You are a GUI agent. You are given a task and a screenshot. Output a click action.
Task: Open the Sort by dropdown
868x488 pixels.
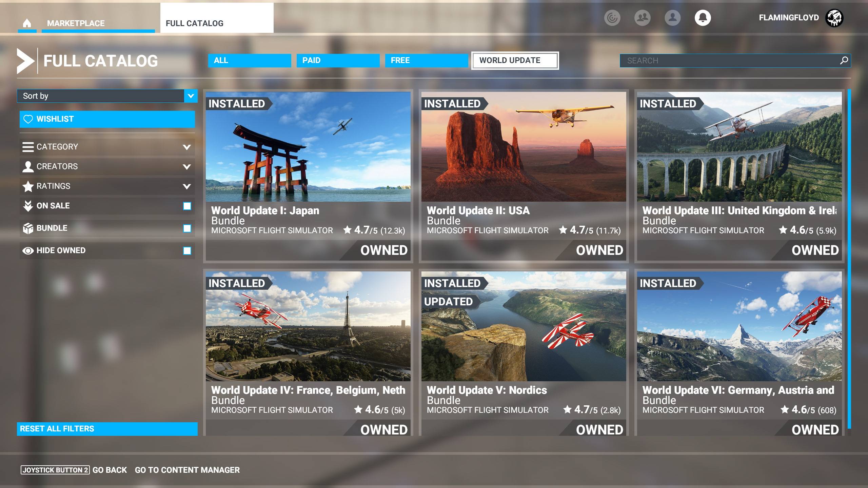click(x=107, y=96)
